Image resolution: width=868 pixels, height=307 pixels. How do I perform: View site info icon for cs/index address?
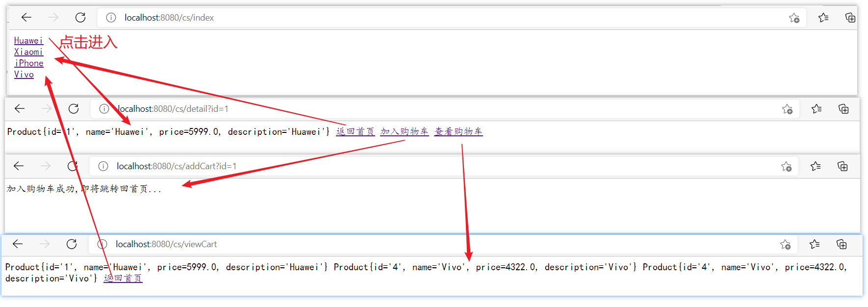tap(111, 18)
